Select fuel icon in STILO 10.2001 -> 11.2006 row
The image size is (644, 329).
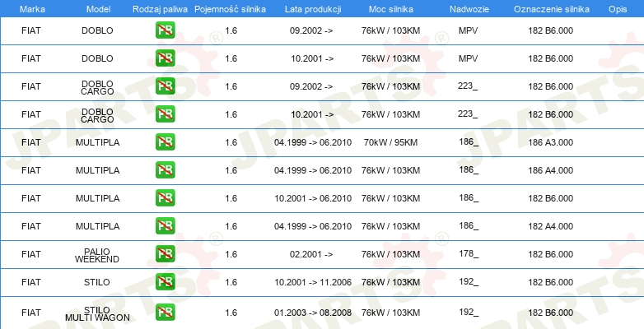pos(165,282)
